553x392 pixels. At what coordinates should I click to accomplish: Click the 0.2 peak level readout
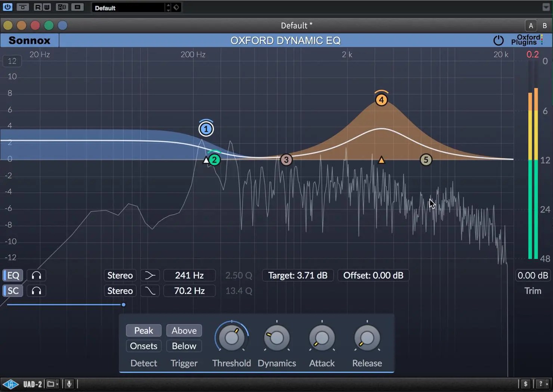click(x=532, y=55)
